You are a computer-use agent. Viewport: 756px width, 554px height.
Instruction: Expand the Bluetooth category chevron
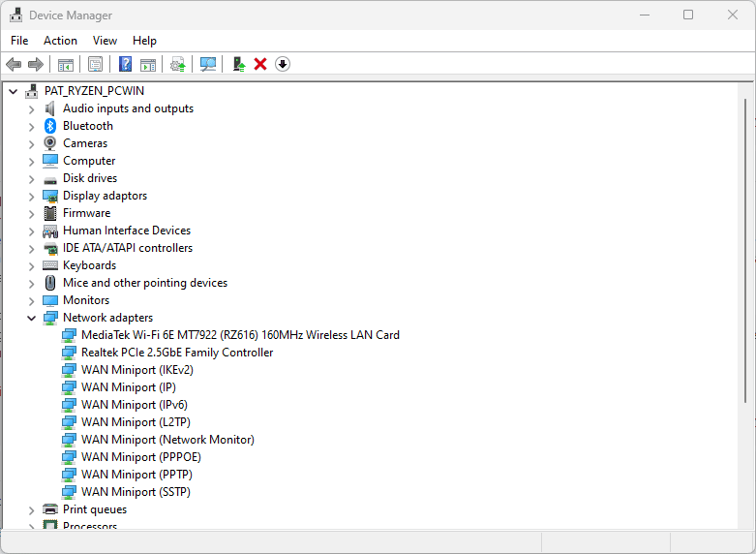click(31, 127)
